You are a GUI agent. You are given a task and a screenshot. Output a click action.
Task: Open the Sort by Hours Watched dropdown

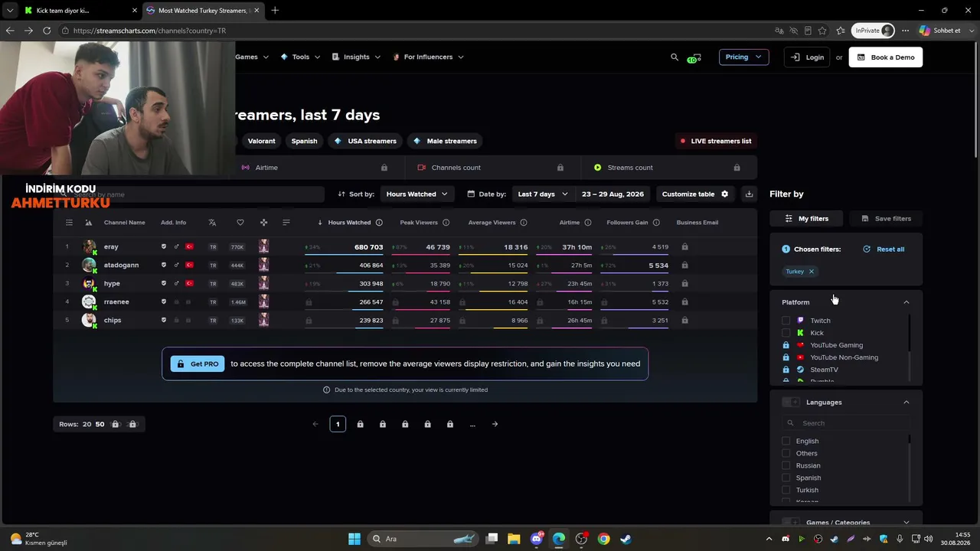tap(417, 194)
